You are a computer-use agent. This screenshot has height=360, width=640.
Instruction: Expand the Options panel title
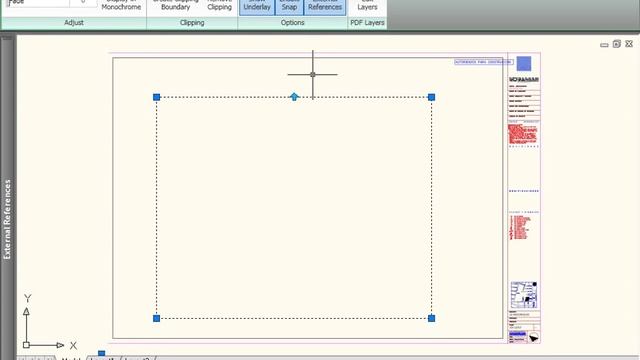point(292,23)
